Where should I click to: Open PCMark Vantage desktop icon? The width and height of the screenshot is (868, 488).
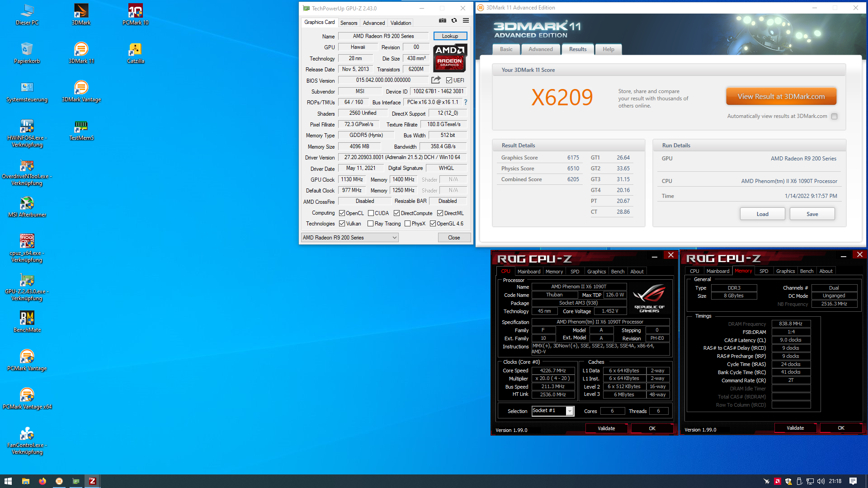pos(27,360)
